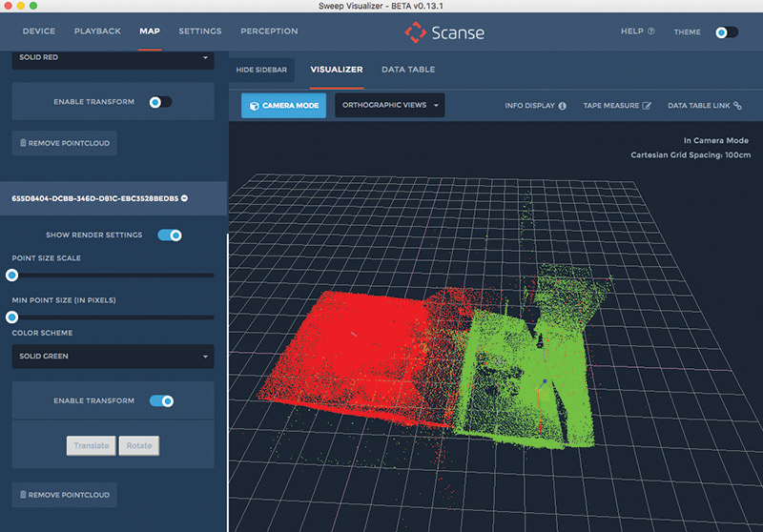Open the Playback tab
The width and height of the screenshot is (763, 532).
(97, 31)
